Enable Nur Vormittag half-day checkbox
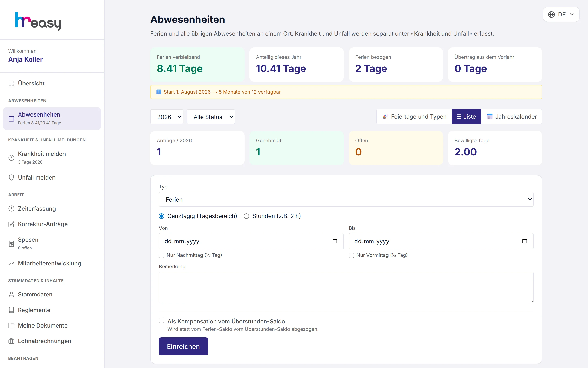 [x=351, y=255]
